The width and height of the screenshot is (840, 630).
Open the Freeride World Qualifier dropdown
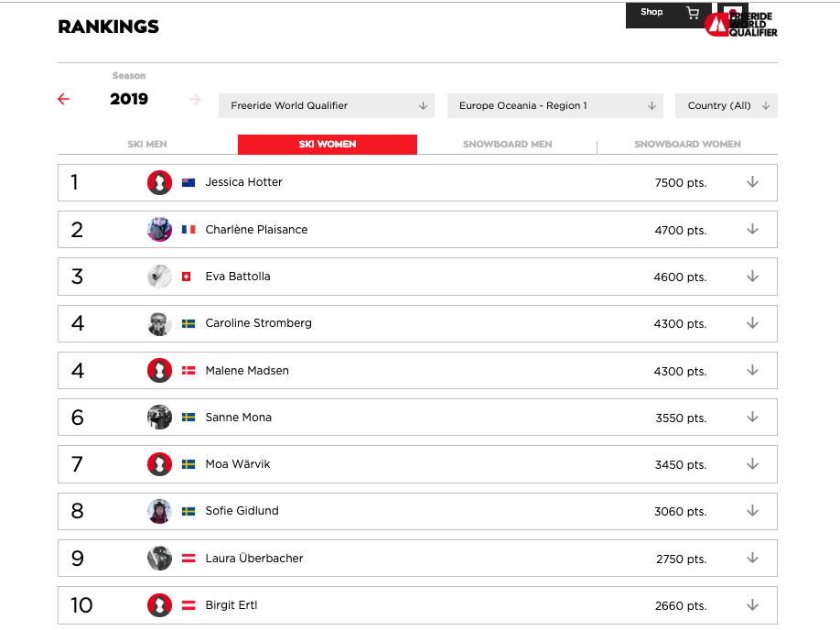tap(328, 105)
